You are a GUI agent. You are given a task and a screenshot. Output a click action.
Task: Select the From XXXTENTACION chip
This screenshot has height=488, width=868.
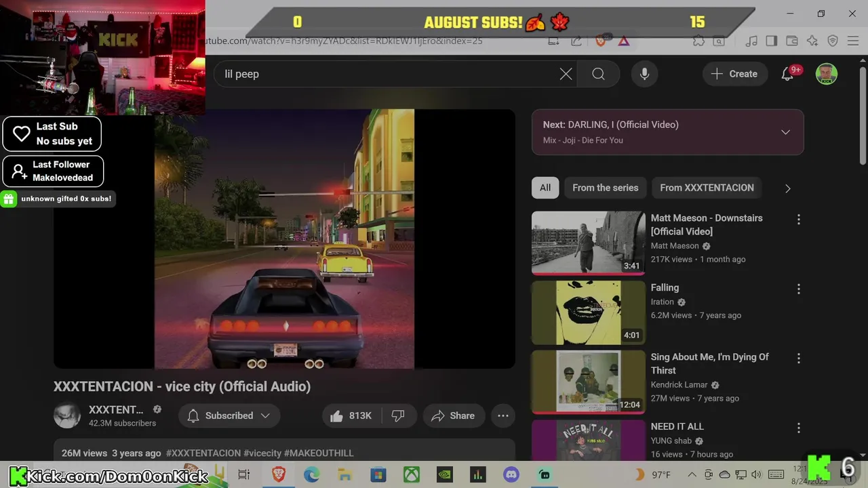(707, 188)
